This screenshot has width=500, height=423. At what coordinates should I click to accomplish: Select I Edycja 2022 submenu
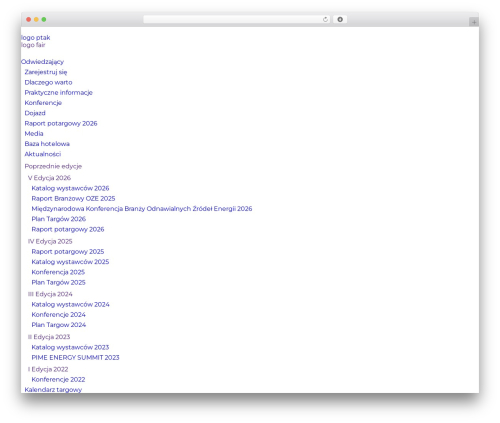pyautogui.click(x=48, y=369)
